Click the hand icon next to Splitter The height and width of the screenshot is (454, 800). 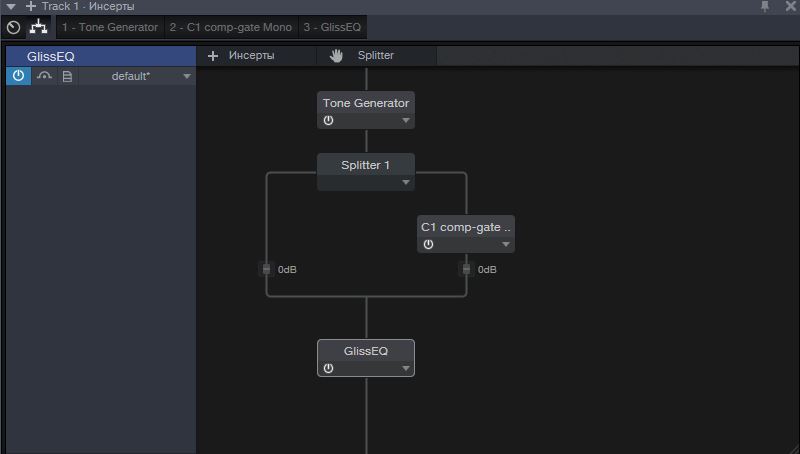336,56
